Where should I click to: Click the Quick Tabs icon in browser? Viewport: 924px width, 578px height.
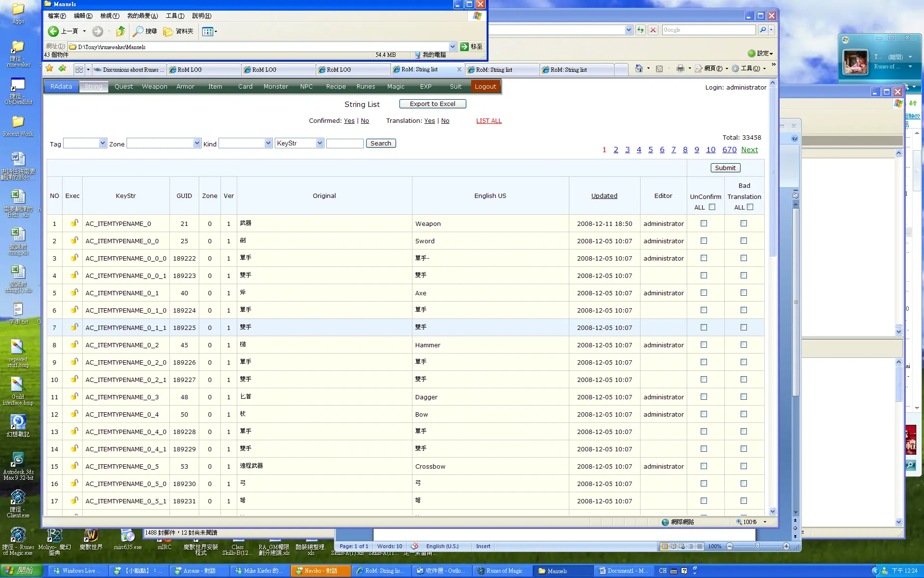[79, 69]
